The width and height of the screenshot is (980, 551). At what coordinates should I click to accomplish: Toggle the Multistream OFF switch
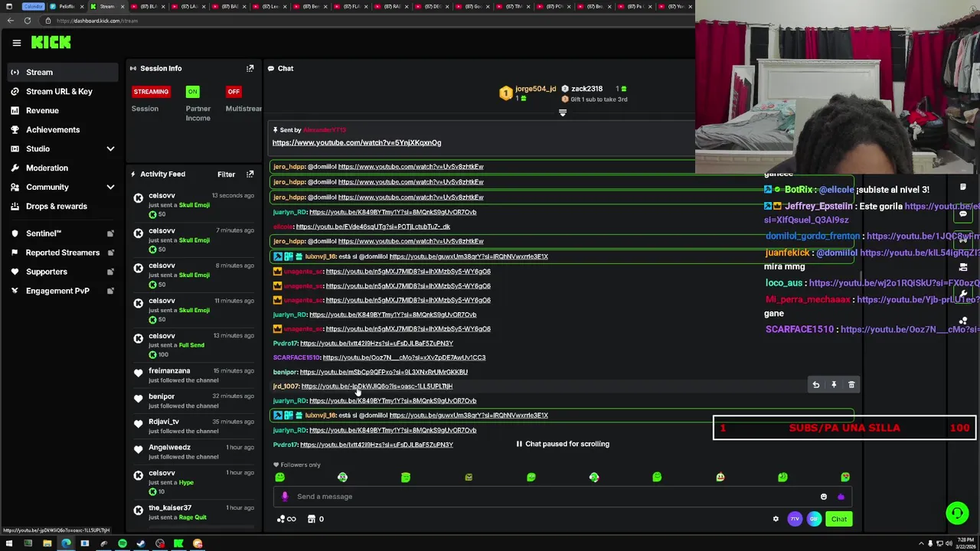[234, 92]
